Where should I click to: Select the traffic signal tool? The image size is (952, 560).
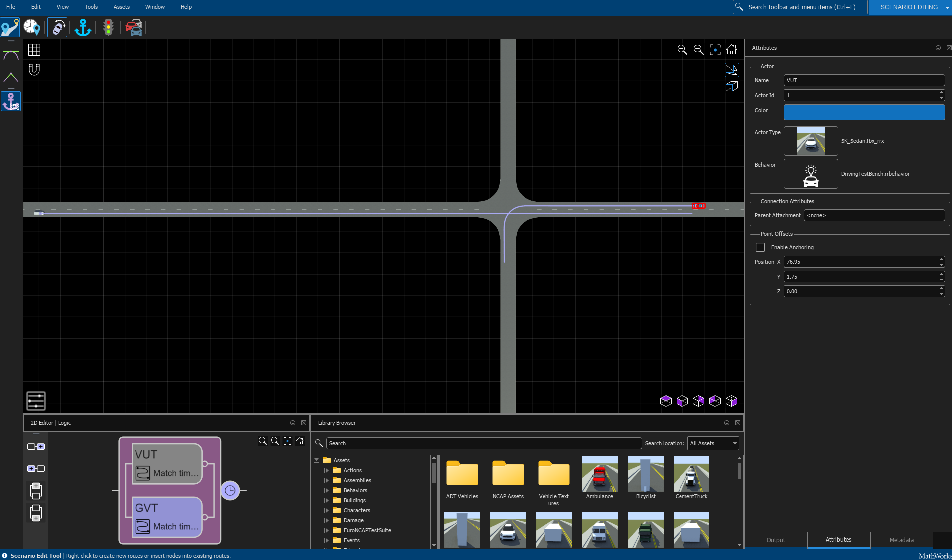tap(108, 27)
